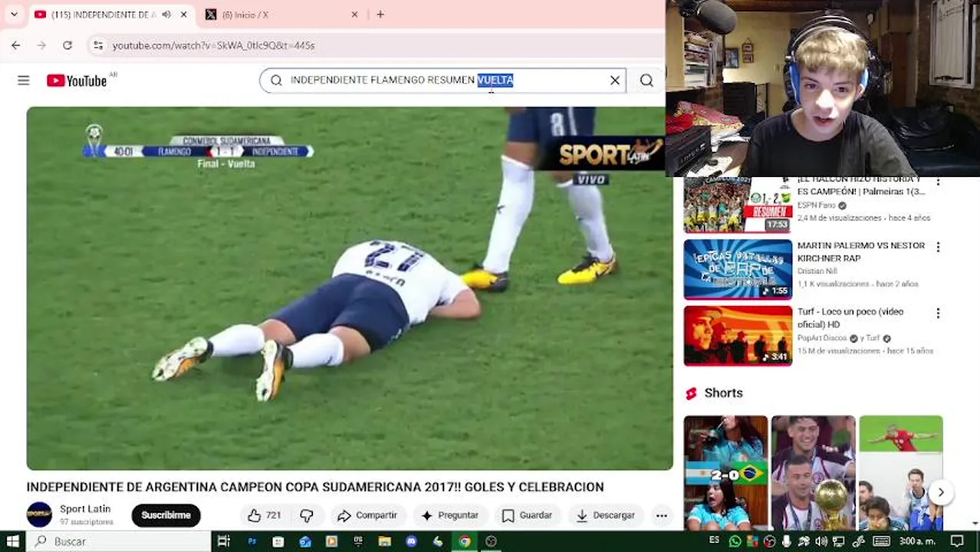Open the touch keyboard tray icon
Viewport: 980px width, 552px height.
tap(881, 541)
